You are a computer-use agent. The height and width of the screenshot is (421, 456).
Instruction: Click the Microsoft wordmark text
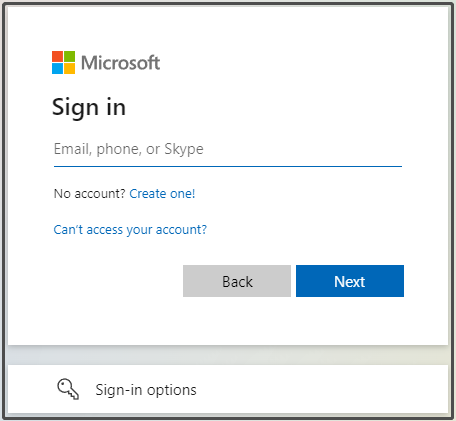120,63
